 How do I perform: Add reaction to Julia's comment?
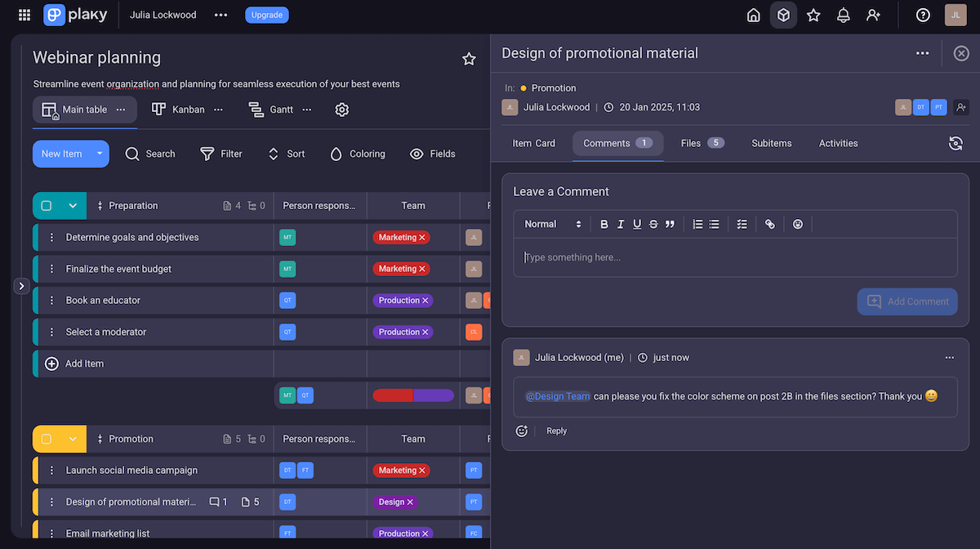pyautogui.click(x=522, y=431)
